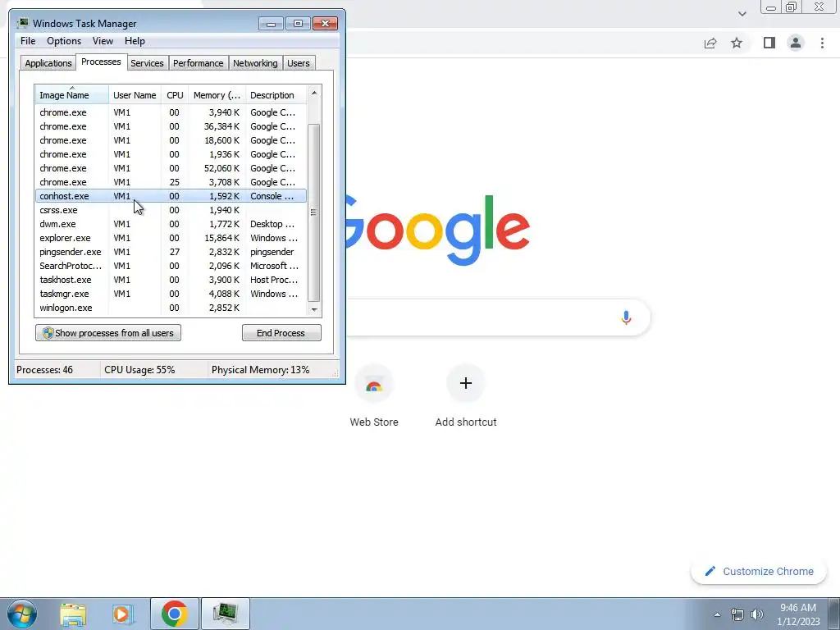This screenshot has width=840, height=630.
Task: Select the SearchProtoc... process row
Action: click(171, 266)
